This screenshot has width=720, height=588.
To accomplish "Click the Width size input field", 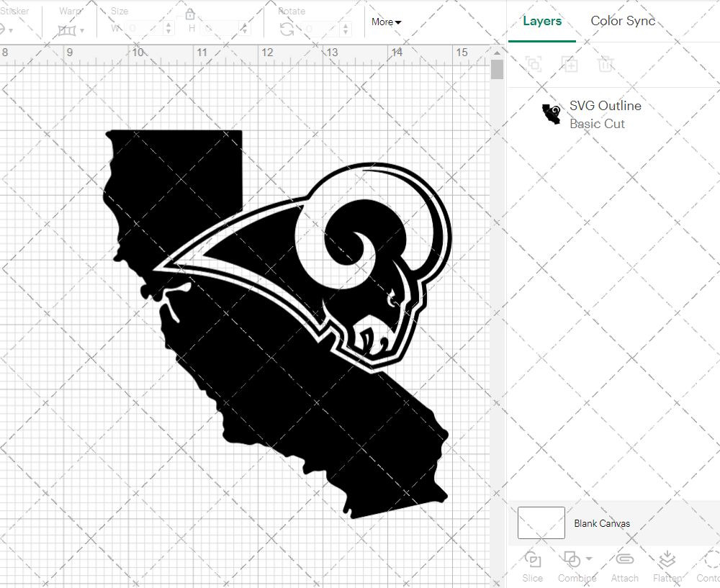I will point(144,29).
